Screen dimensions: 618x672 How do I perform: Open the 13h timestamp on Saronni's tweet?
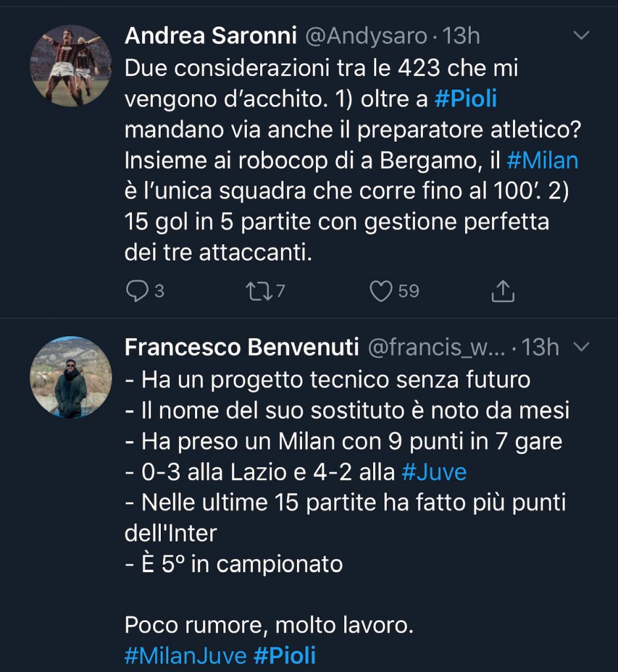[x=462, y=36]
